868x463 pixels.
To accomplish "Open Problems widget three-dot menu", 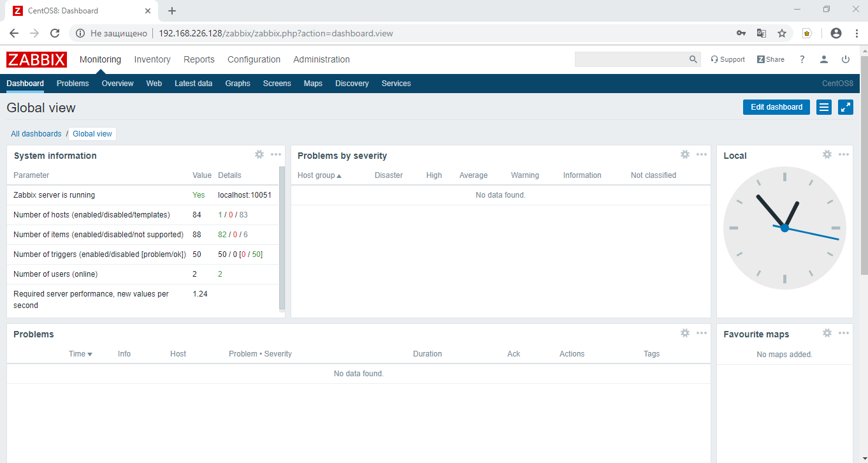I will tap(702, 333).
